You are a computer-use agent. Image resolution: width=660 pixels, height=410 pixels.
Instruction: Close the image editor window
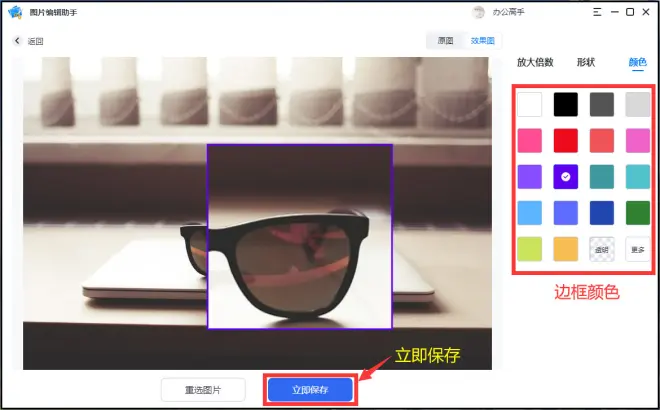coord(646,12)
